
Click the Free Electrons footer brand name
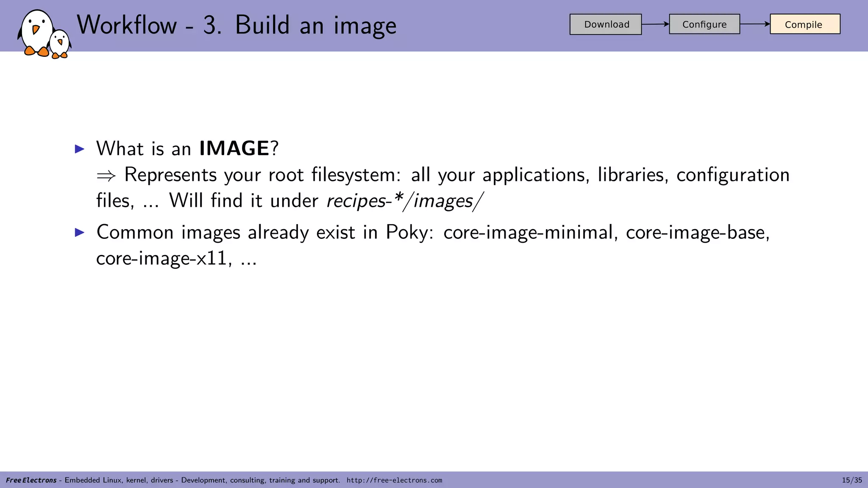tap(31, 480)
